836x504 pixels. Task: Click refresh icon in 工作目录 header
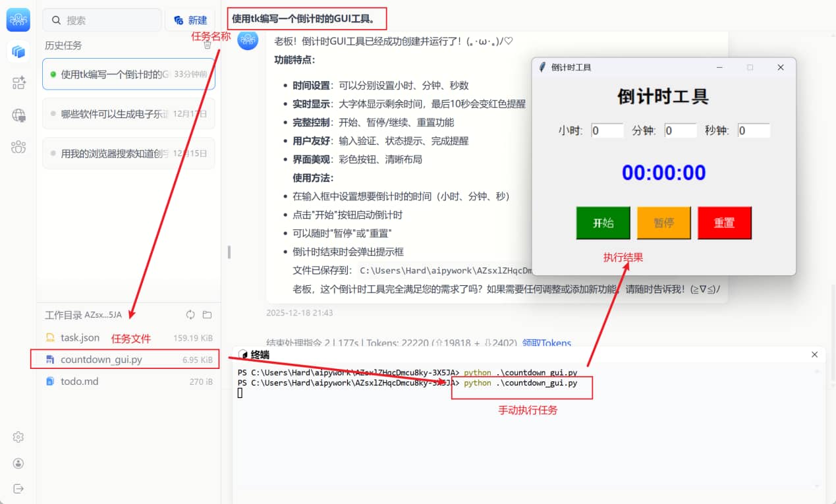[x=190, y=314]
